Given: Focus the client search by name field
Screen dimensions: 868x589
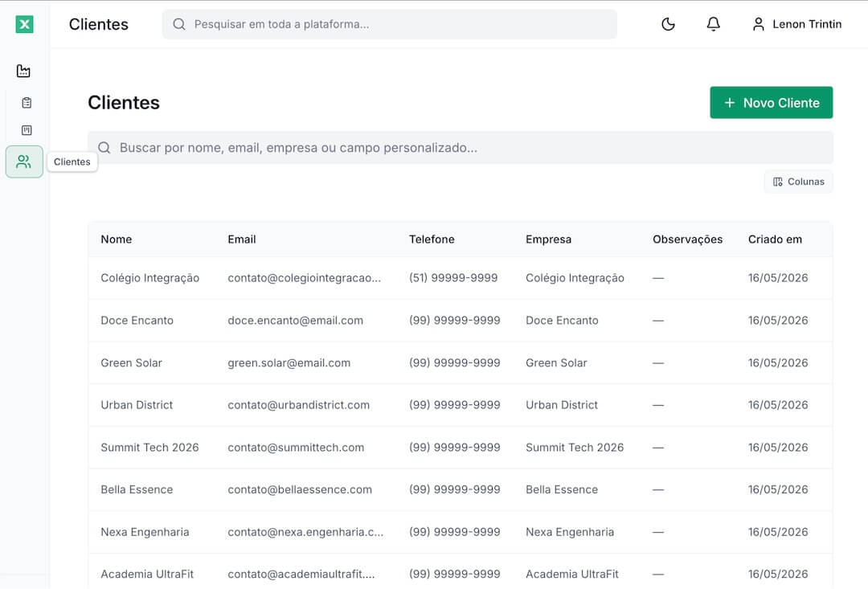Looking at the screenshot, I should pyautogui.click(x=461, y=148).
